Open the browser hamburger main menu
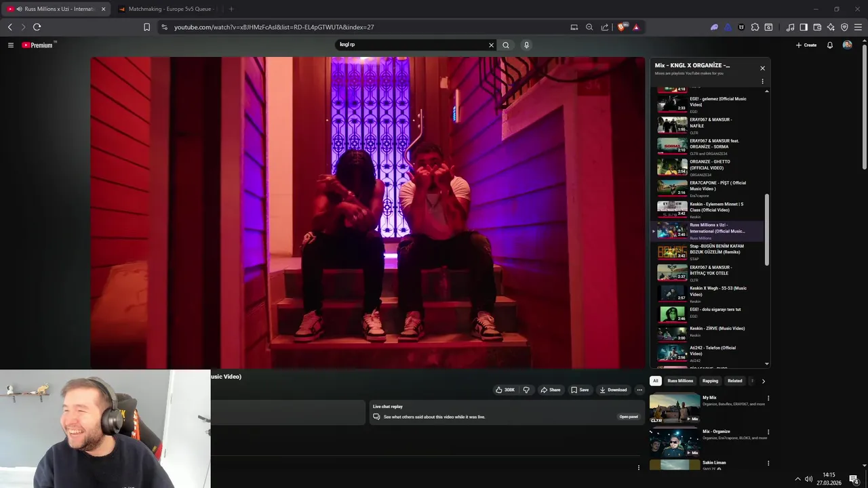The width and height of the screenshot is (868, 488). click(858, 27)
